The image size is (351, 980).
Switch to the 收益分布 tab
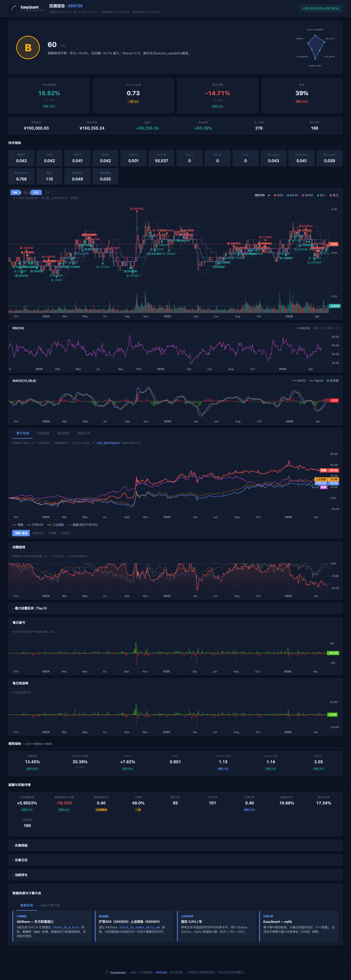84,433
